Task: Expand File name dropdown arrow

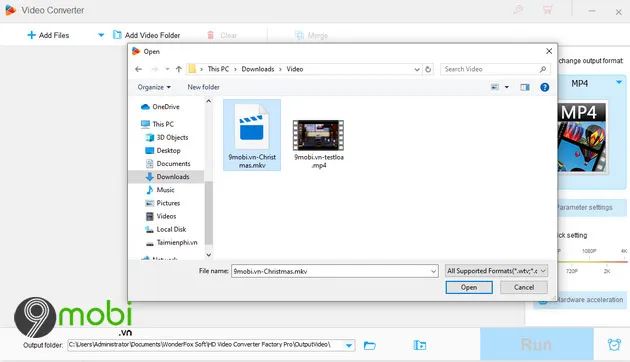Action: click(x=434, y=272)
